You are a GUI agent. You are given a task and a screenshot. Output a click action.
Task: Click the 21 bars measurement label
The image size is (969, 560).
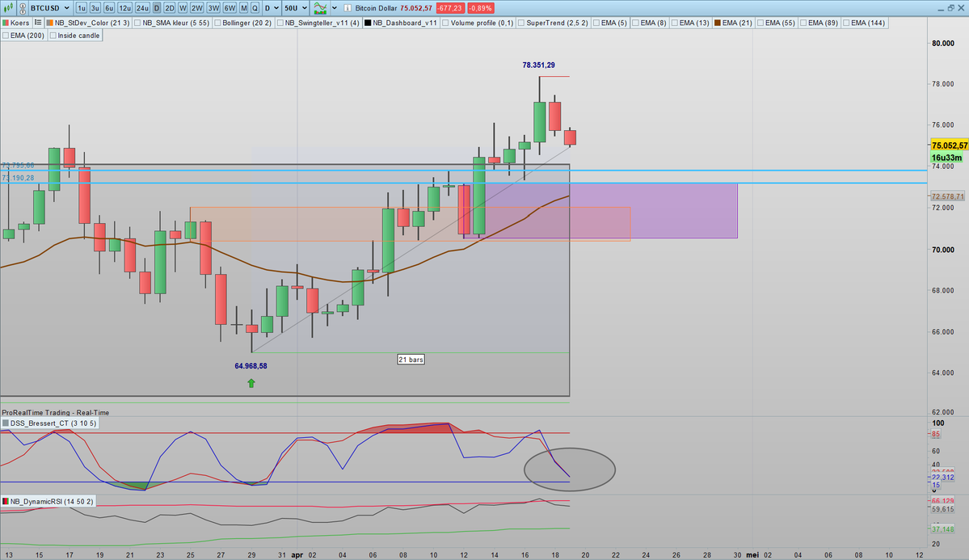coord(411,359)
